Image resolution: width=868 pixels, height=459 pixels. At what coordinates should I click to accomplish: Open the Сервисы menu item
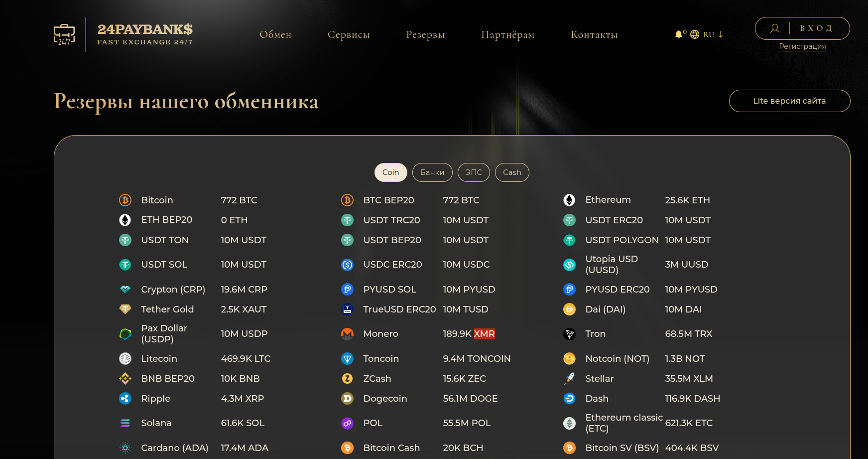click(349, 34)
